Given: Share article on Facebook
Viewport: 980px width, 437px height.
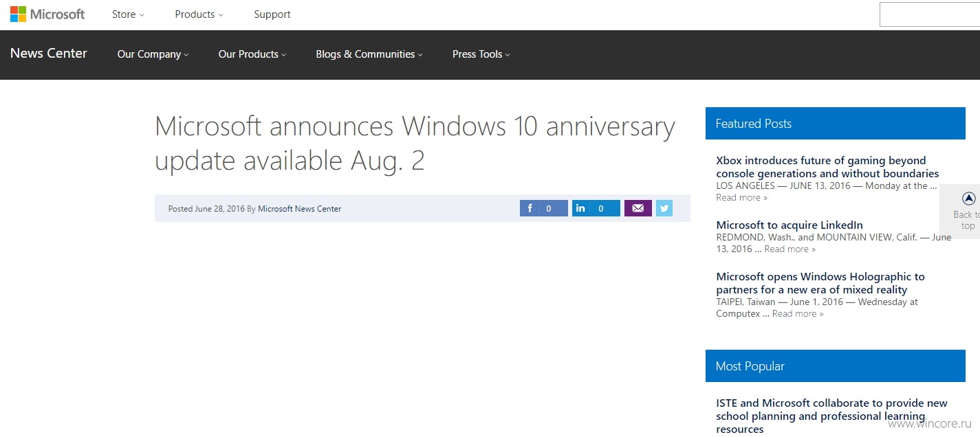Looking at the screenshot, I should (x=543, y=208).
